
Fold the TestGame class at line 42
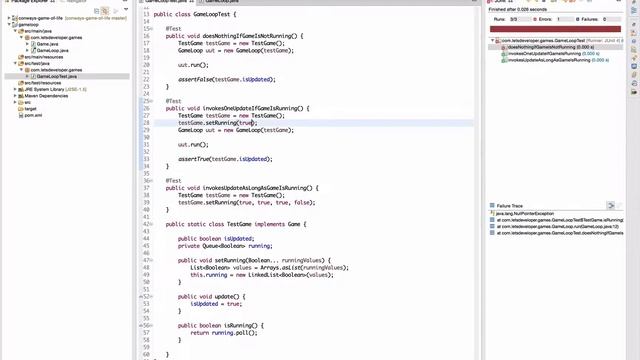151,224
